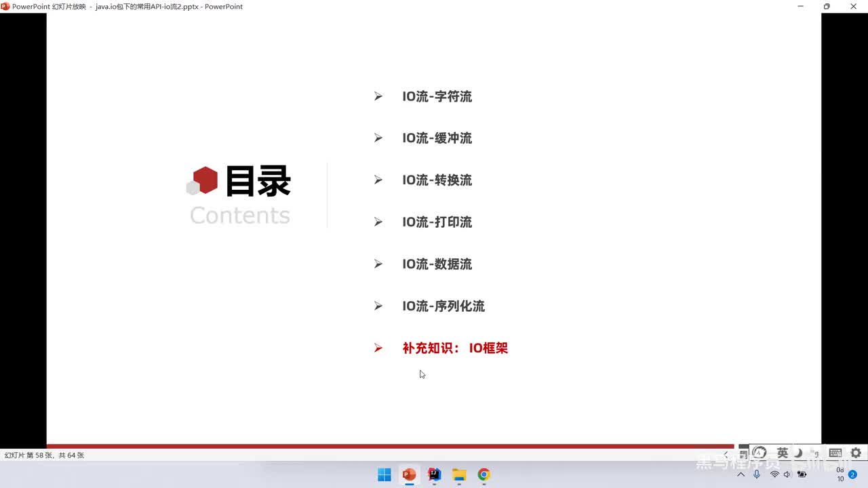Viewport: 868px width, 488px height.
Task: Click the 目录 heading text
Action: point(258,181)
